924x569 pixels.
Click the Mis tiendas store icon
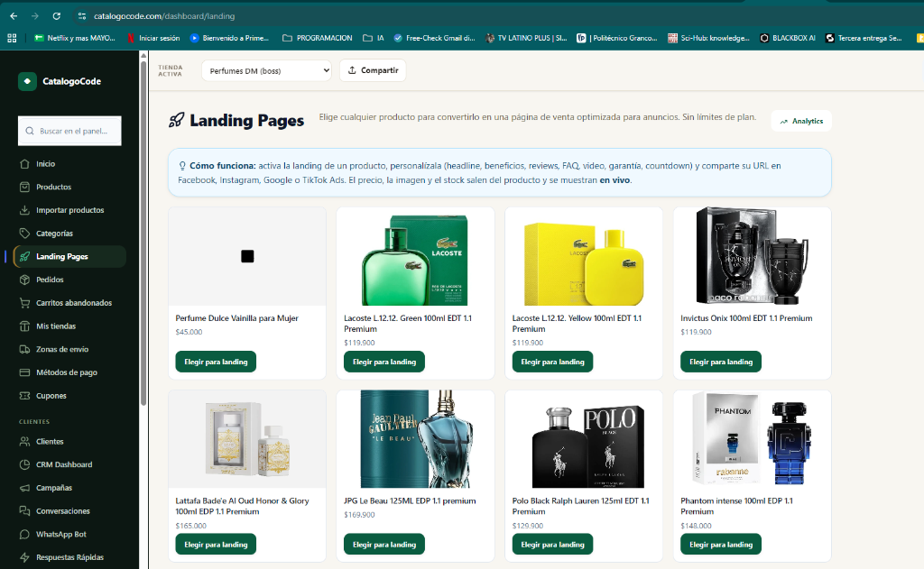click(24, 326)
